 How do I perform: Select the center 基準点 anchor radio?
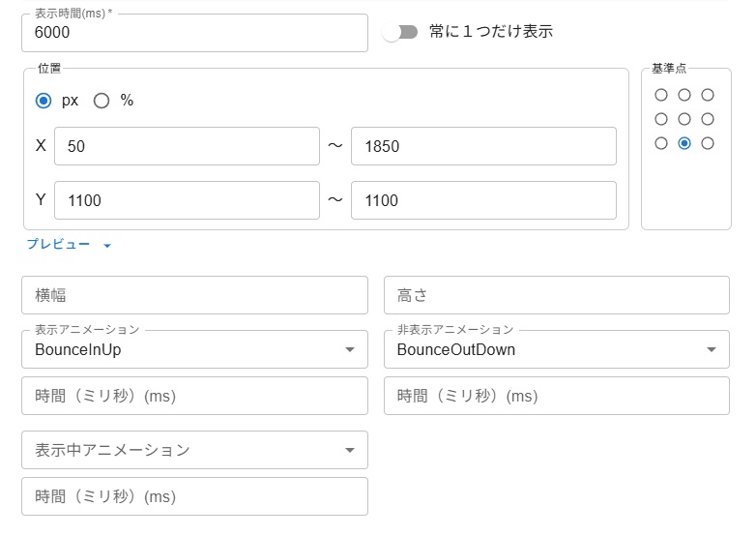click(x=684, y=119)
